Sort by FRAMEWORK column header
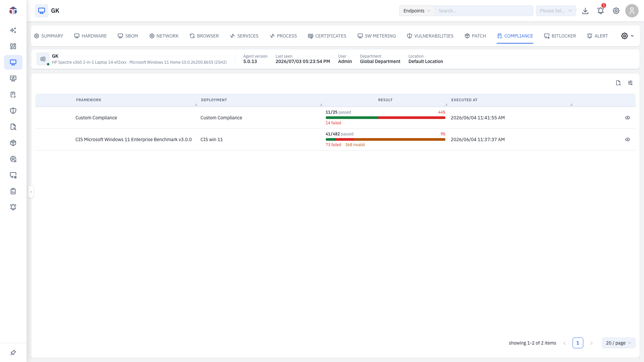 89,100
